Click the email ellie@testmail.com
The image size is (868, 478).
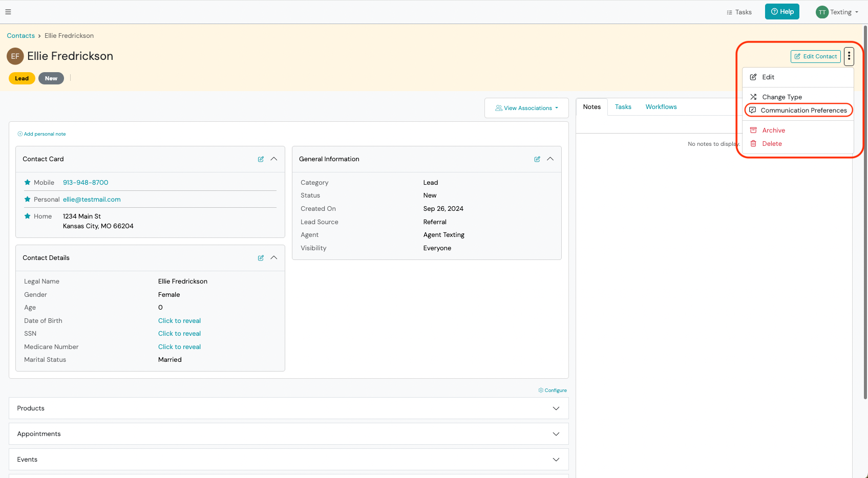point(92,199)
